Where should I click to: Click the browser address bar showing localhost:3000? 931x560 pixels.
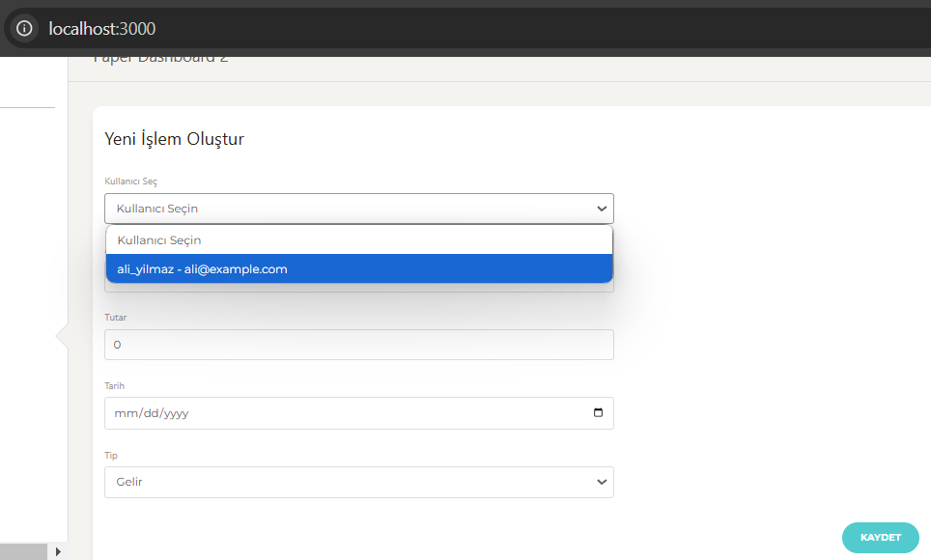101,28
